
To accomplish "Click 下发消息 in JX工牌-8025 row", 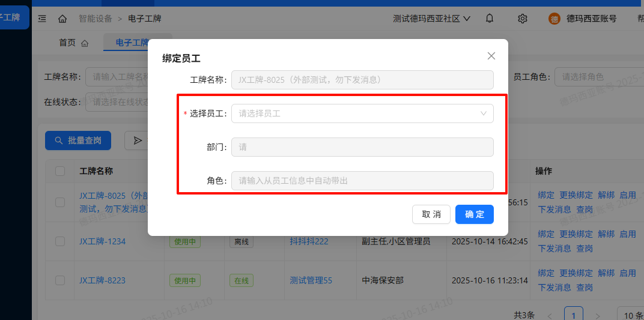I will click(x=554, y=209).
